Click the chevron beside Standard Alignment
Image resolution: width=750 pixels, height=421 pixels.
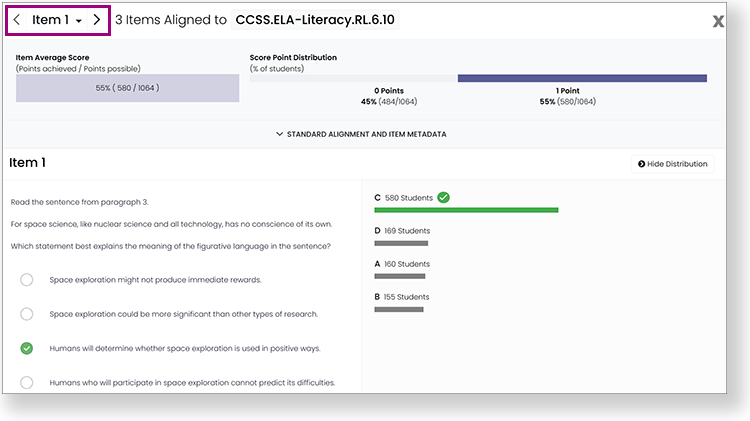coord(280,134)
